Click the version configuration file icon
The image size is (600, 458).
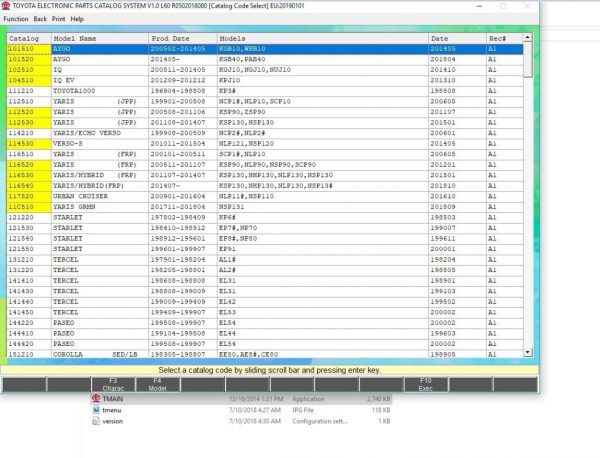(x=96, y=421)
